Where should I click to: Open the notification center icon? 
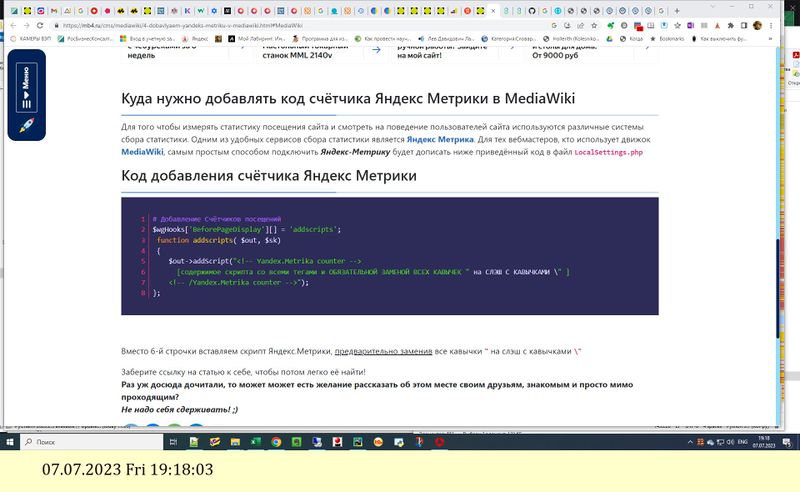[x=787, y=442]
